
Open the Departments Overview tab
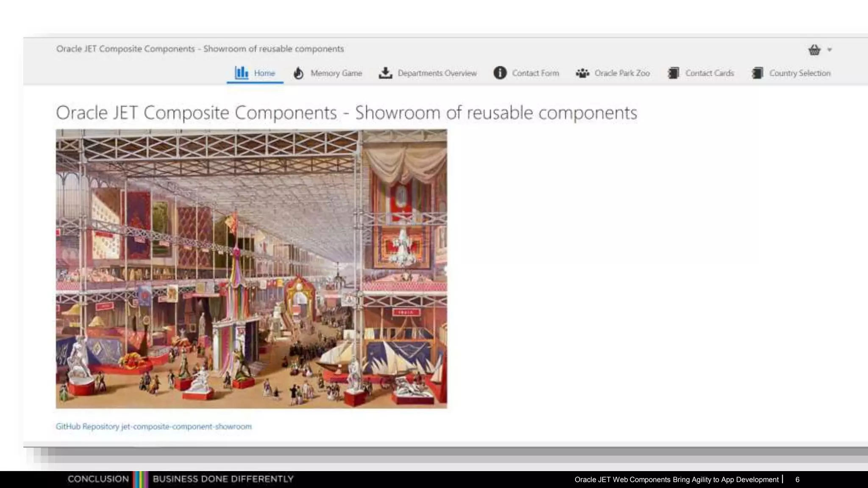(x=428, y=73)
